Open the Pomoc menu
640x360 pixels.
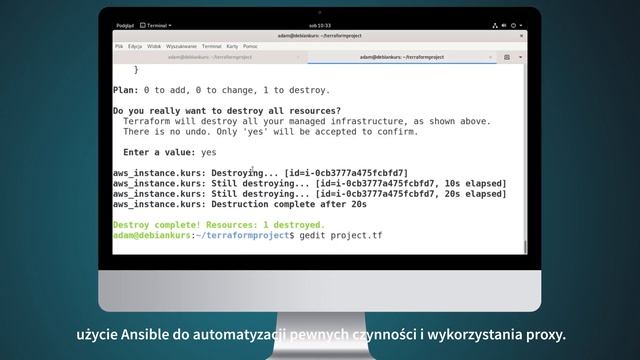coord(250,47)
